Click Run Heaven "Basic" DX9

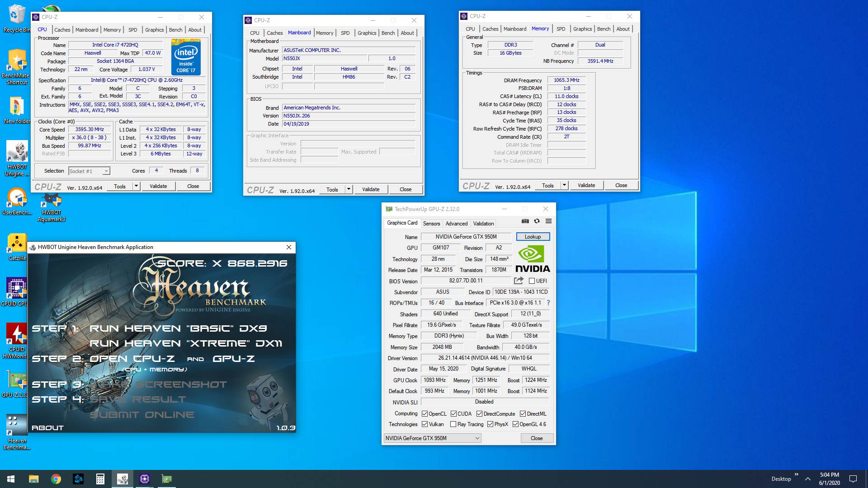[x=178, y=328]
